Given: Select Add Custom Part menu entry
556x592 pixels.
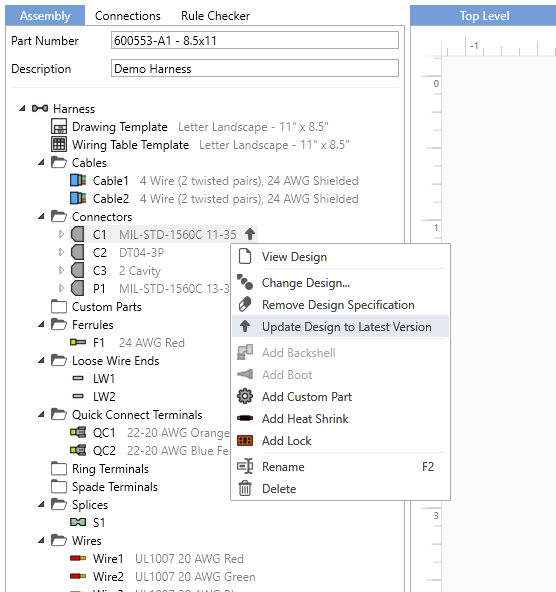Looking at the screenshot, I should [340, 396].
